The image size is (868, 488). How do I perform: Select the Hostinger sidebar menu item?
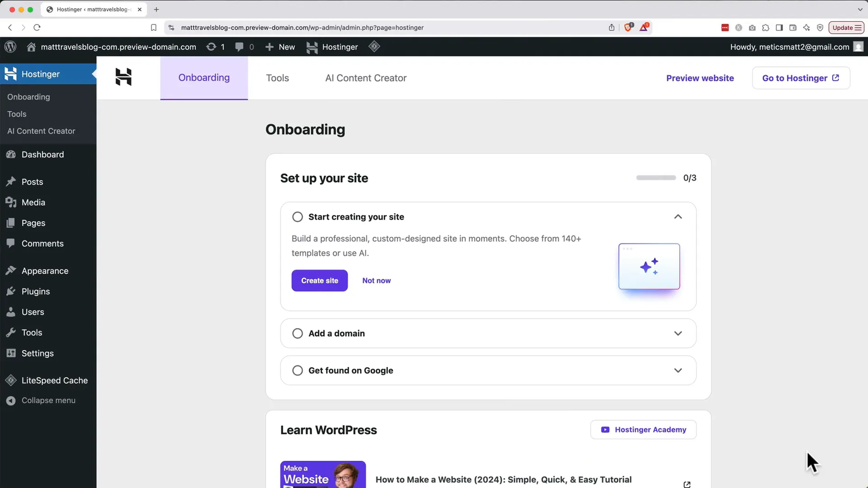(x=48, y=74)
